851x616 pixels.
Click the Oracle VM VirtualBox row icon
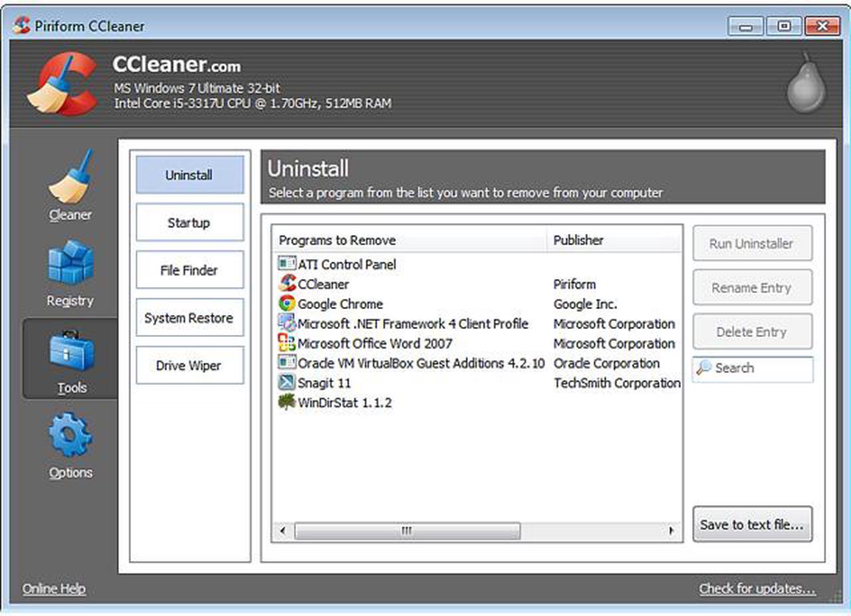287,363
